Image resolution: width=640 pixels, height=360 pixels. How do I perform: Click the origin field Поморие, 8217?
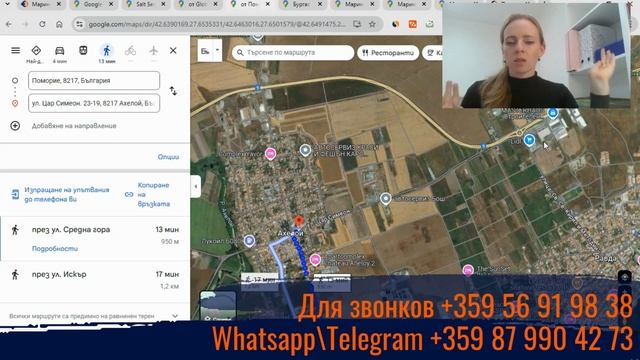[x=94, y=80]
